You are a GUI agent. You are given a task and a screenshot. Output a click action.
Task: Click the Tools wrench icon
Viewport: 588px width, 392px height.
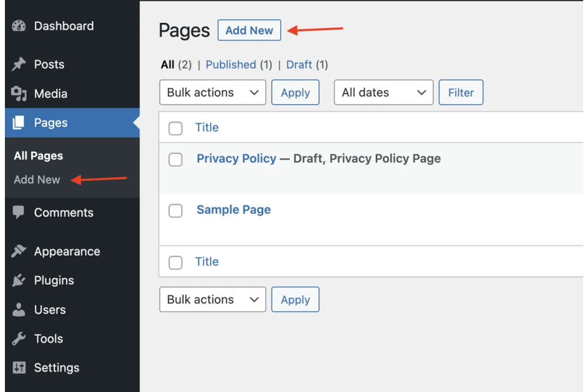coord(19,339)
